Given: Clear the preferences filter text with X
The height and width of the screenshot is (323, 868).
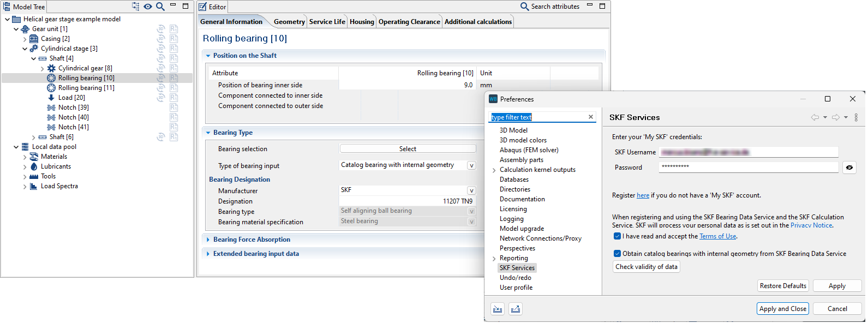Looking at the screenshot, I should (590, 117).
